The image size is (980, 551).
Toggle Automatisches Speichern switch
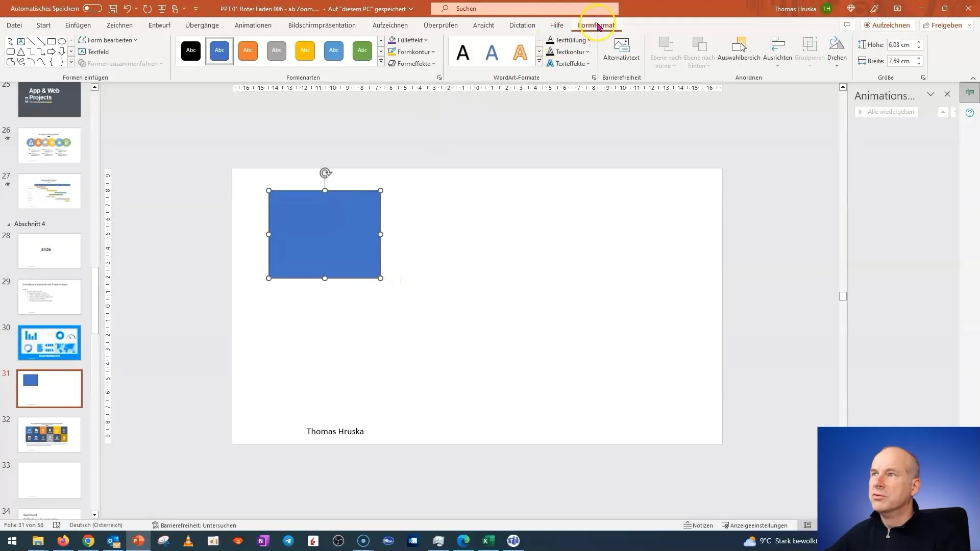click(x=92, y=9)
